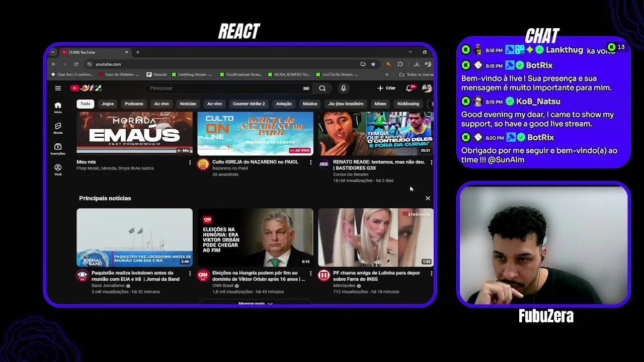Screen dimensions: 644x362
Task: Click the orange extension icon in toolbar
Action: pos(388,64)
